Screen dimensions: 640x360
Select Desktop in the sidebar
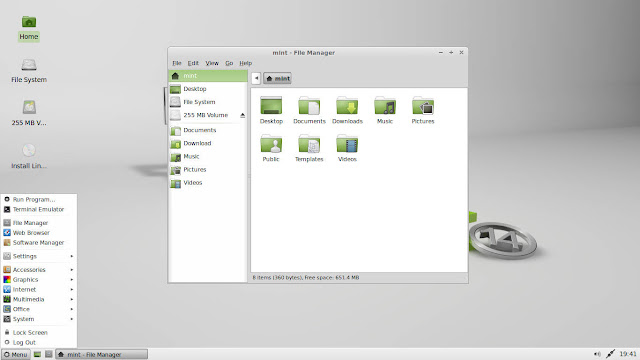[208, 89]
